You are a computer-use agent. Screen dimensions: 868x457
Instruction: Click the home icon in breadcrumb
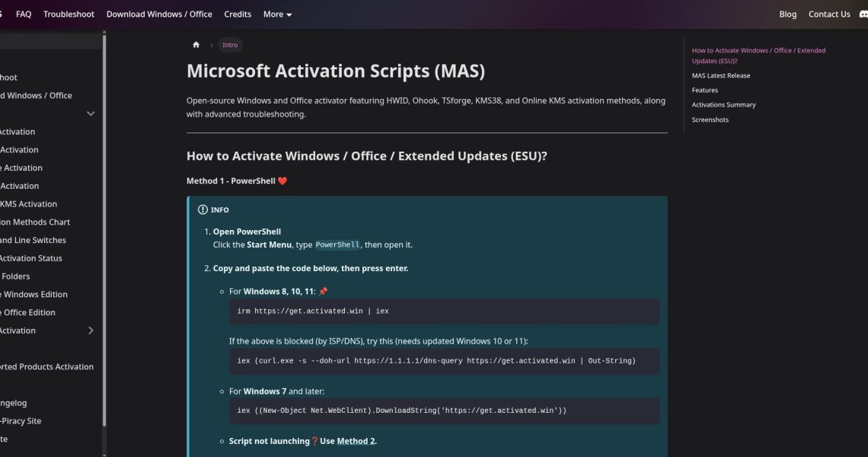(x=196, y=45)
